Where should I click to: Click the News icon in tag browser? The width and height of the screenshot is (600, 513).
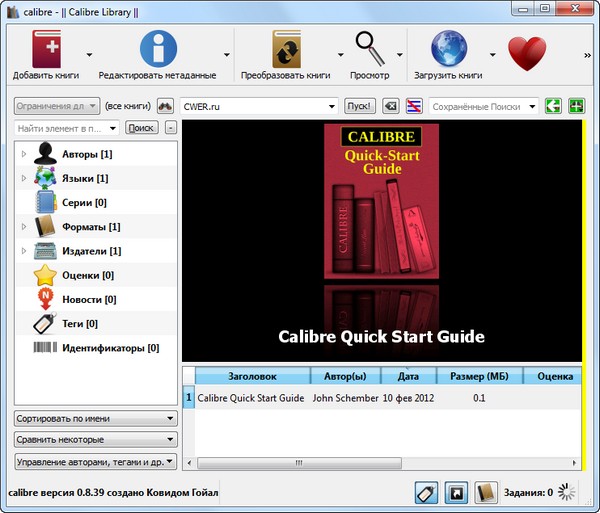click(45, 299)
